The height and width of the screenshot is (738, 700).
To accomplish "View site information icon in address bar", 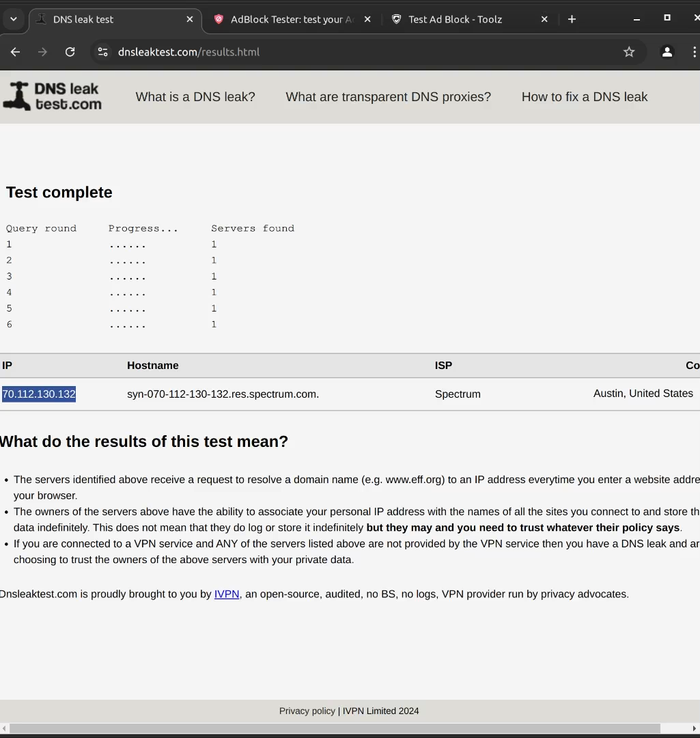I will click(102, 52).
